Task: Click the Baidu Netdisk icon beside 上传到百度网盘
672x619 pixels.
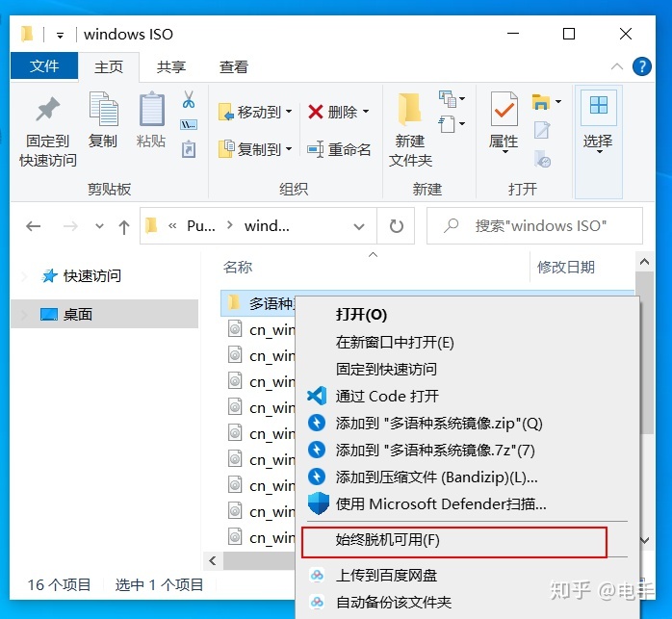Action: 317,575
